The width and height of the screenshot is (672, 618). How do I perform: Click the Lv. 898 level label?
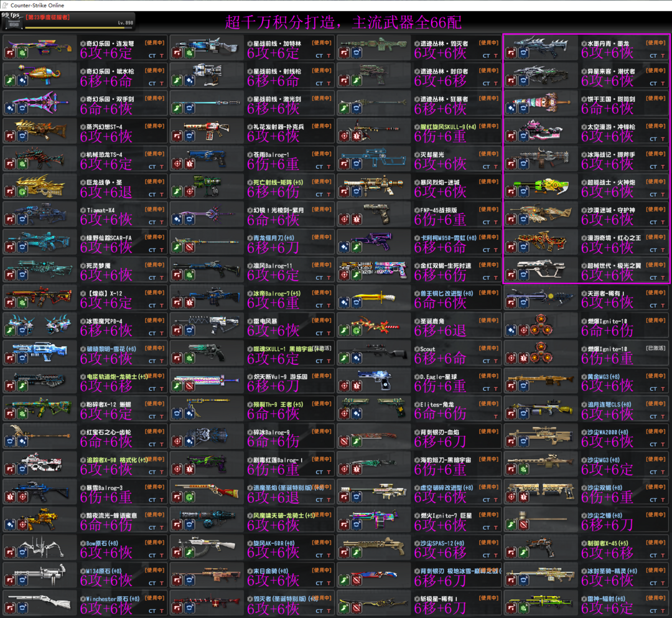[126, 22]
